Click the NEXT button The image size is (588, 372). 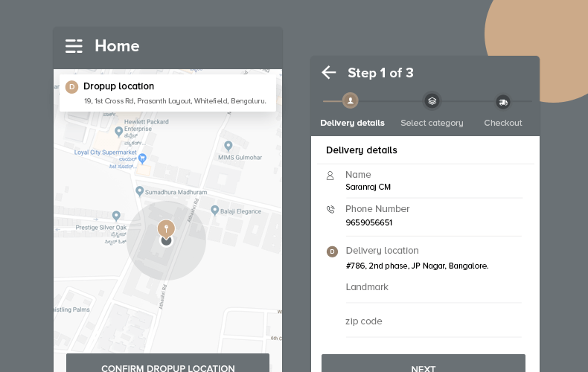(424, 363)
